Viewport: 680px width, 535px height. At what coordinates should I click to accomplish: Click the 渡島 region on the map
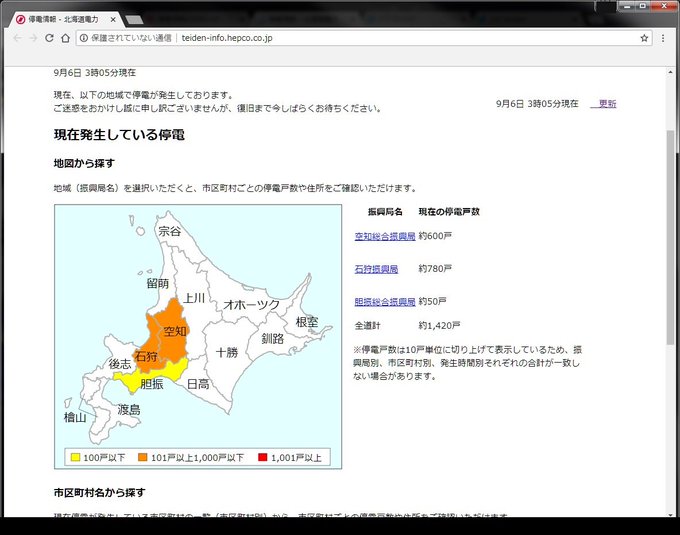[129, 410]
